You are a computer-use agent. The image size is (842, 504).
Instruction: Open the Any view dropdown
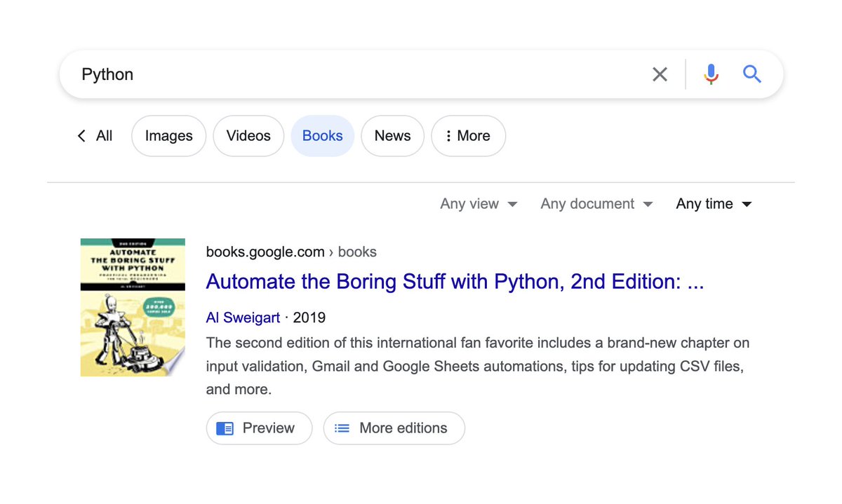(x=479, y=204)
